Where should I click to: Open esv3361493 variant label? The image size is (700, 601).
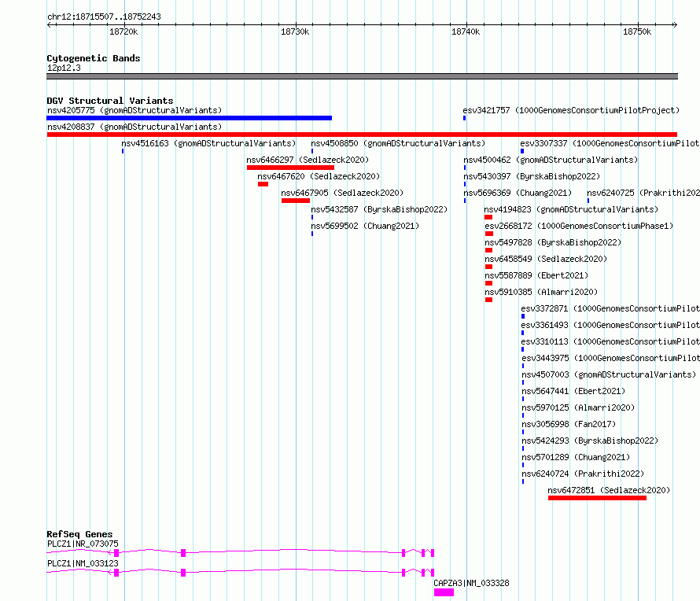(610, 325)
